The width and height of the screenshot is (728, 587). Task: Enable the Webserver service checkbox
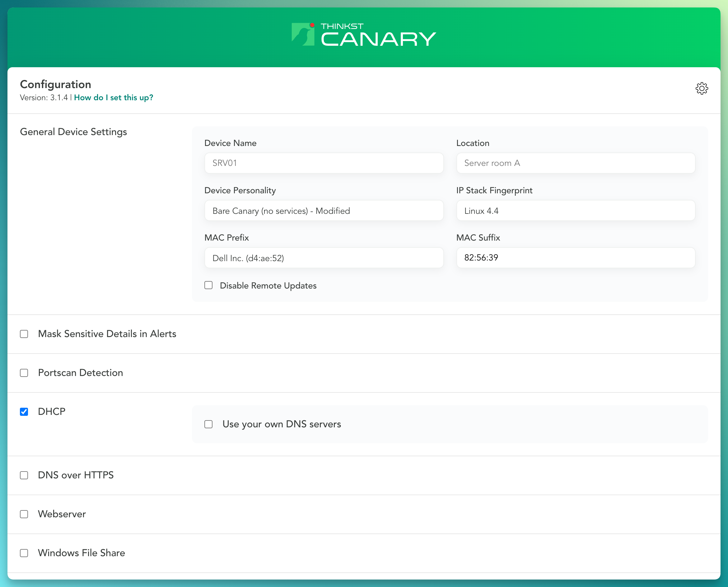click(24, 514)
